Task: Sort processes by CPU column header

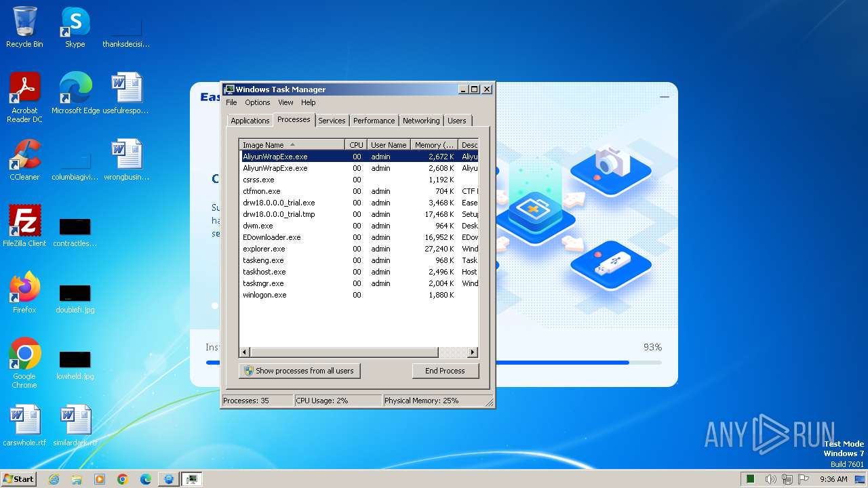Action: [x=356, y=144]
